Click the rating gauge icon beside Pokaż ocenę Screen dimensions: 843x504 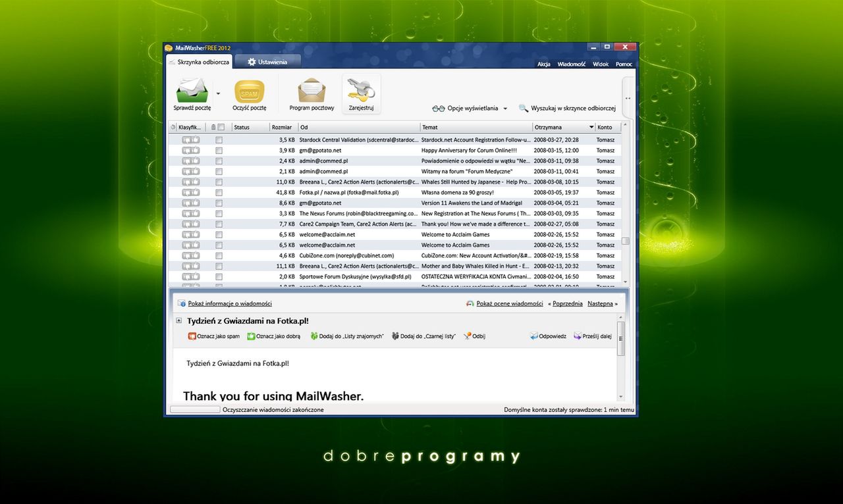click(x=470, y=303)
